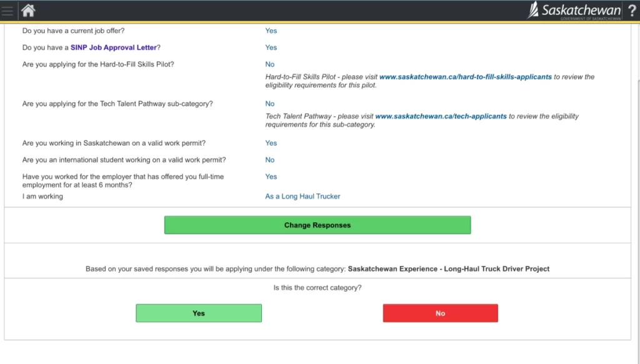
Task: Click the No answer for Tech Talent Pathway
Action: click(x=269, y=104)
